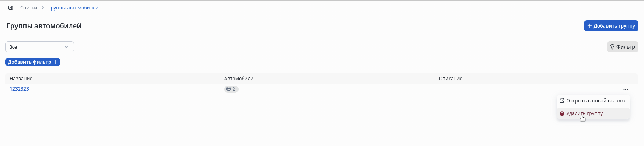This screenshot has width=644, height=146.
Task: Open three-dot actions menu for group 1232323
Action: (x=625, y=90)
